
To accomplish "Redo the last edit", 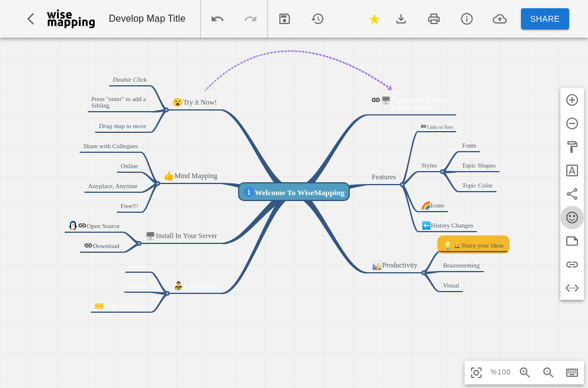I will pyautogui.click(x=250, y=19).
